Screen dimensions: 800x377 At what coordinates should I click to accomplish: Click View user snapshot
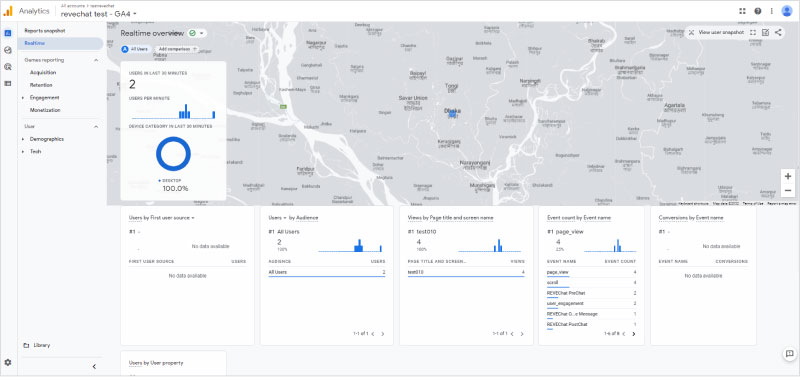(717, 32)
